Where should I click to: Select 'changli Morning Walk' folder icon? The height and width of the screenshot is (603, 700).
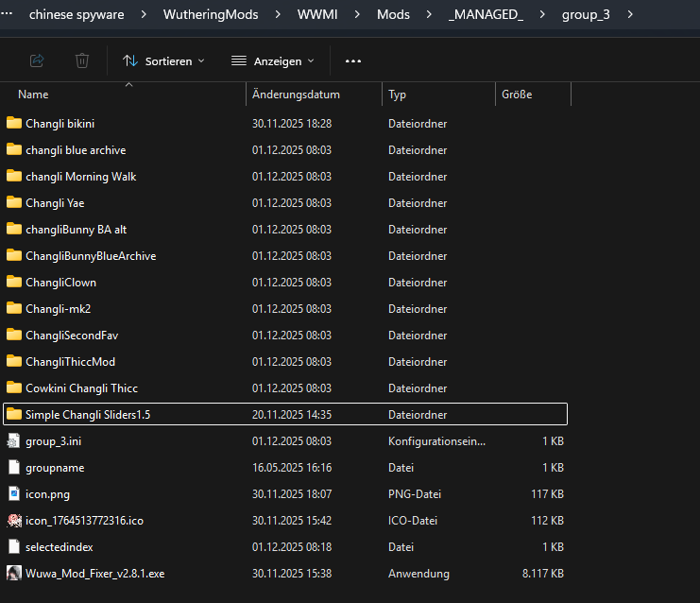point(14,176)
